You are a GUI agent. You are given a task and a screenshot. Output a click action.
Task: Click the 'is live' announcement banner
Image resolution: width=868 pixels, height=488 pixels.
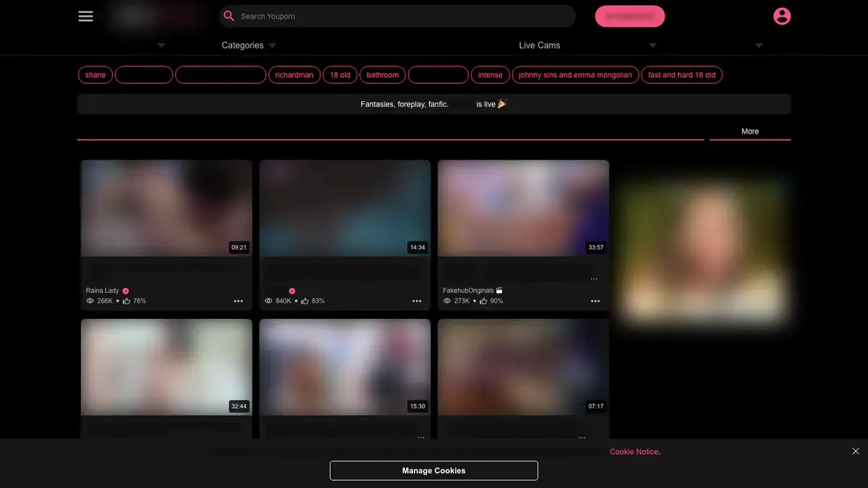(x=434, y=104)
